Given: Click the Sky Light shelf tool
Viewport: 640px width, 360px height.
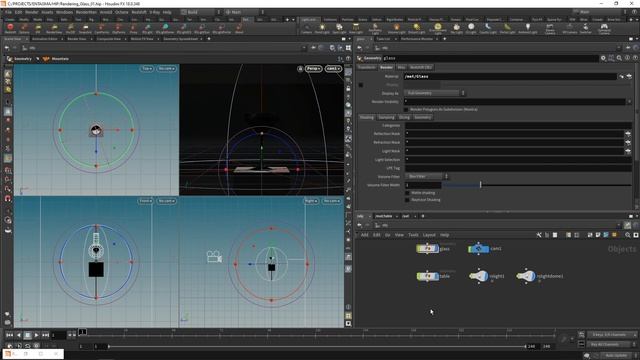Looking at the screenshot, I should tap(456, 28).
